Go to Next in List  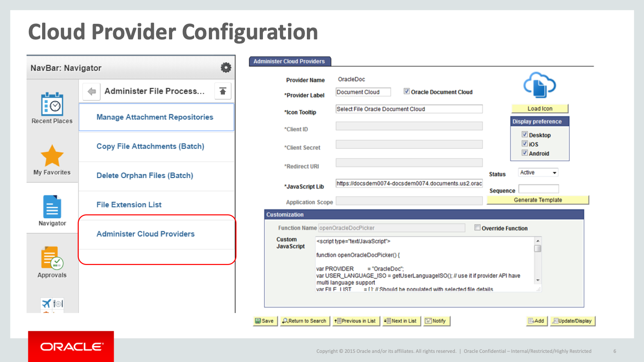400,321
